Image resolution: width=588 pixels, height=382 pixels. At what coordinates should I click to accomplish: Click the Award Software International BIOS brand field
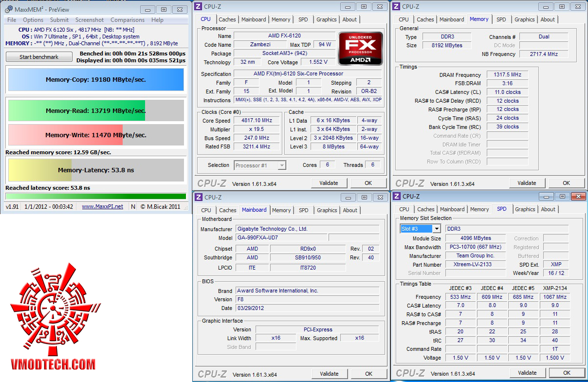[x=307, y=291]
